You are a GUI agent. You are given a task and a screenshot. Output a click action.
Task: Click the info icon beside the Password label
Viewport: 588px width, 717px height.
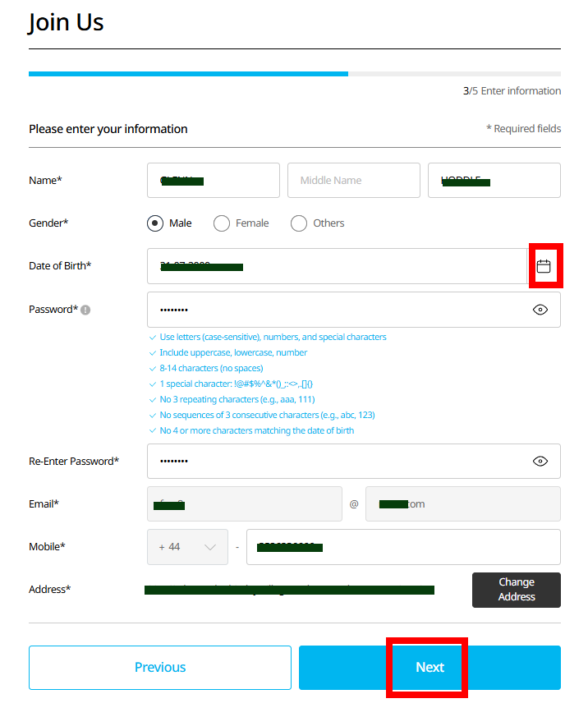[x=85, y=310]
